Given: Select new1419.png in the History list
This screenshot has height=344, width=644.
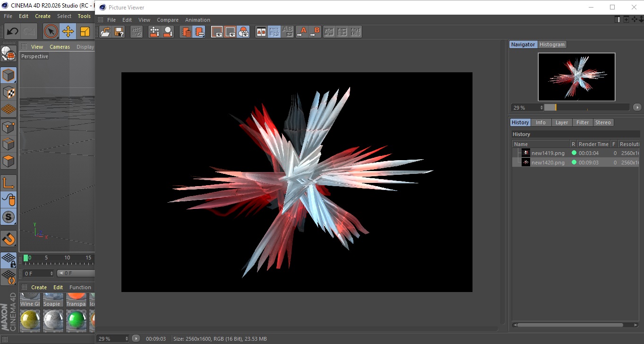Looking at the screenshot, I should 548,153.
